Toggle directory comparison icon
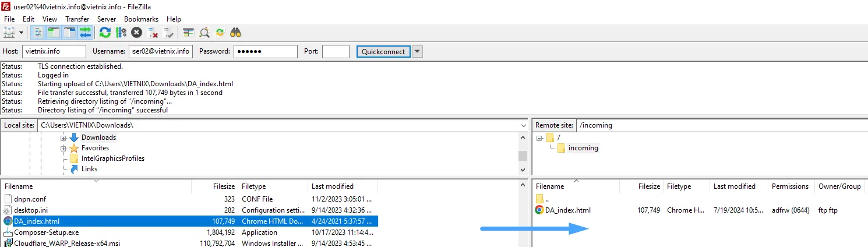This screenshot has height=247, width=868. (204, 33)
